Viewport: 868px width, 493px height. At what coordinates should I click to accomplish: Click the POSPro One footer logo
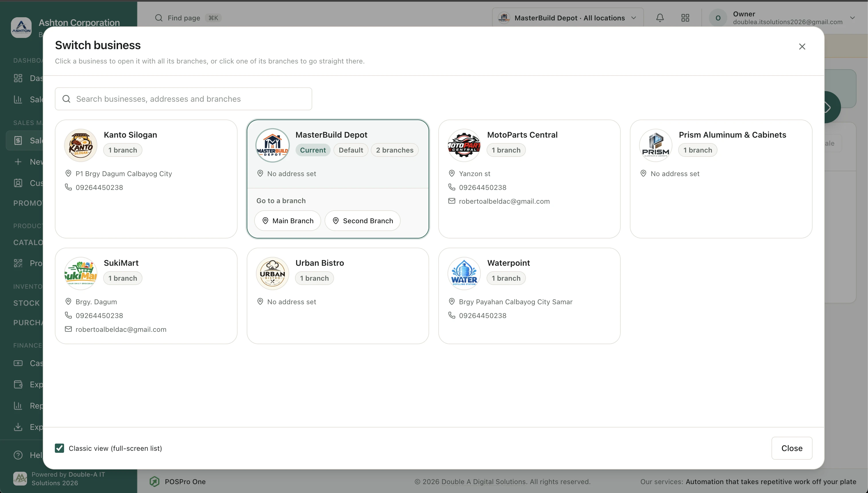point(154,481)
